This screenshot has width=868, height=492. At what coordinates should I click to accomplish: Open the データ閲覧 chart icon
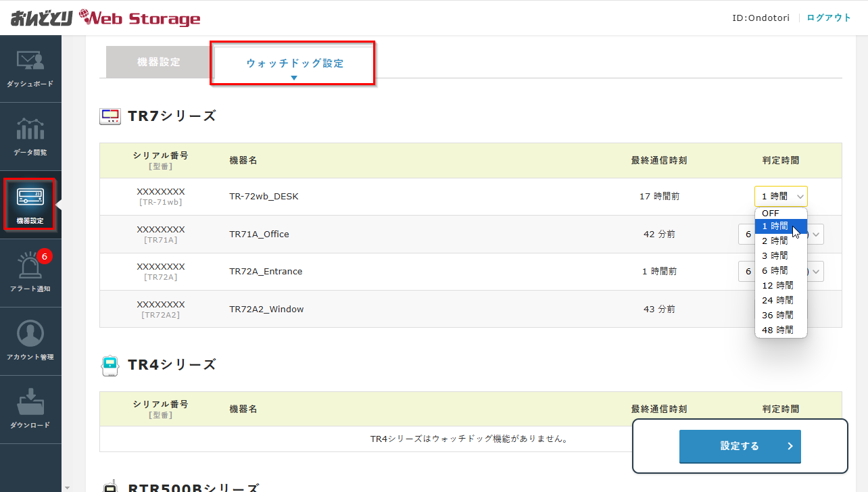(30, 130)
